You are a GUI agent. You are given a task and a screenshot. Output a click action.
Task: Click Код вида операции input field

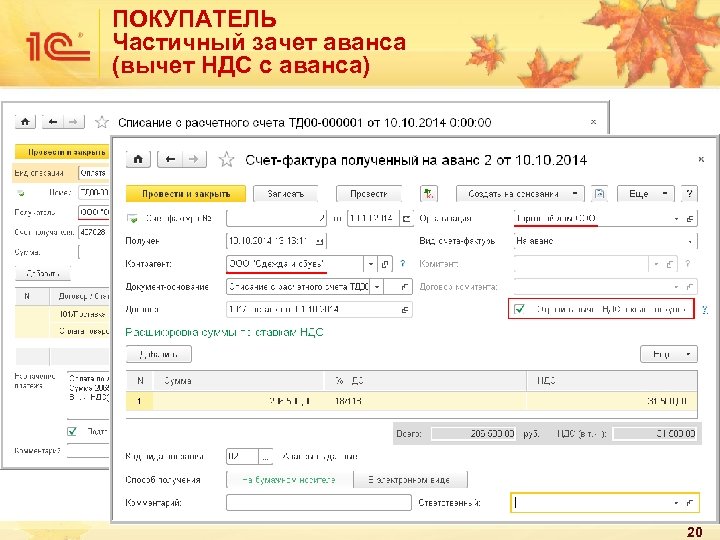pos(242,456)
